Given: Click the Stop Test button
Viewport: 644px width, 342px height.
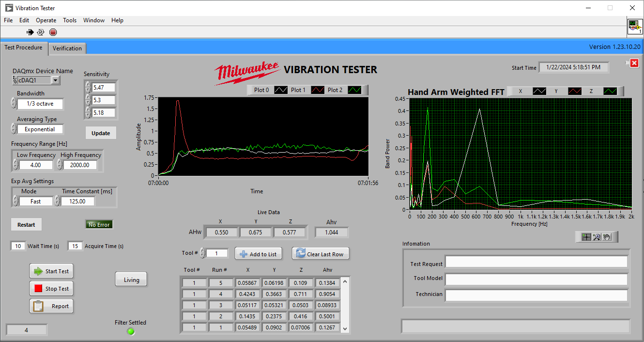Looking at the screenshot, I should pos(51,289).
